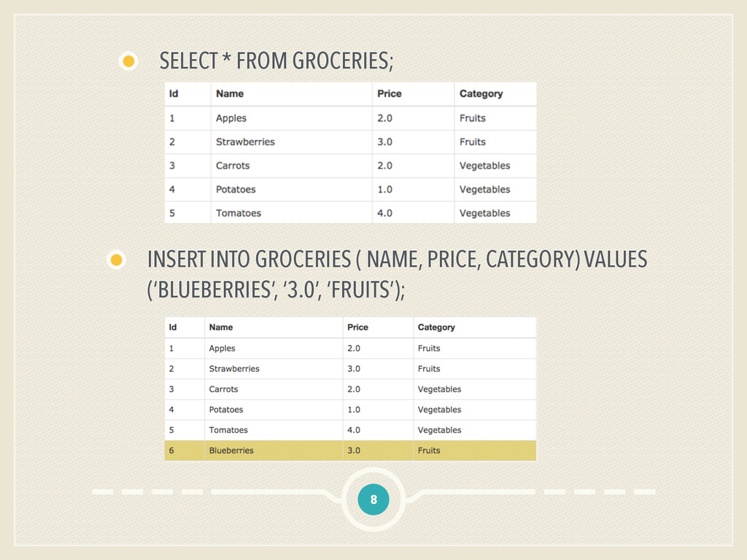Image resolution: width=747 pixels, height=560 pixels.
Task: Click the Category header in top table
Action: pos(481,94)
